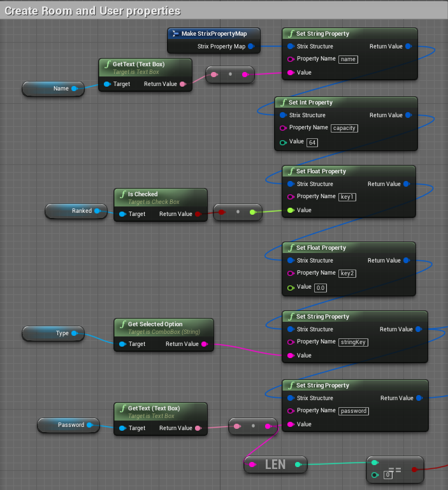The width and height of the screenshot is (448, 490).
Task: Click output pin of conversion node near Ranked
Action: pos(252,212)
